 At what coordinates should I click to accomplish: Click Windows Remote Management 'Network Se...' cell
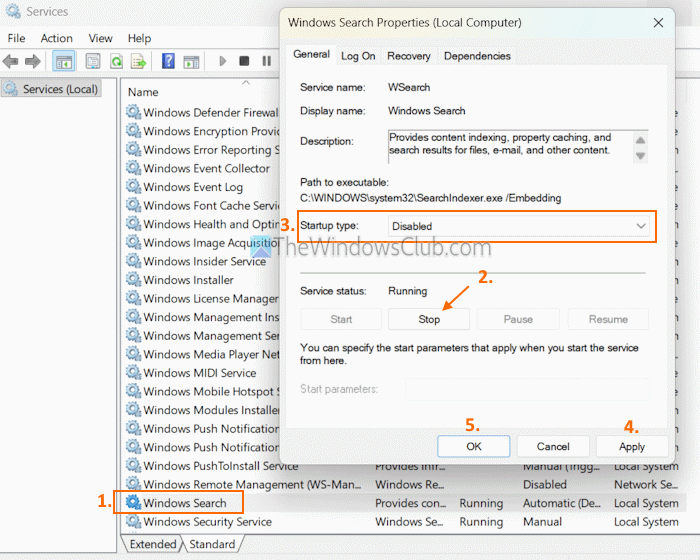[646, 484]
